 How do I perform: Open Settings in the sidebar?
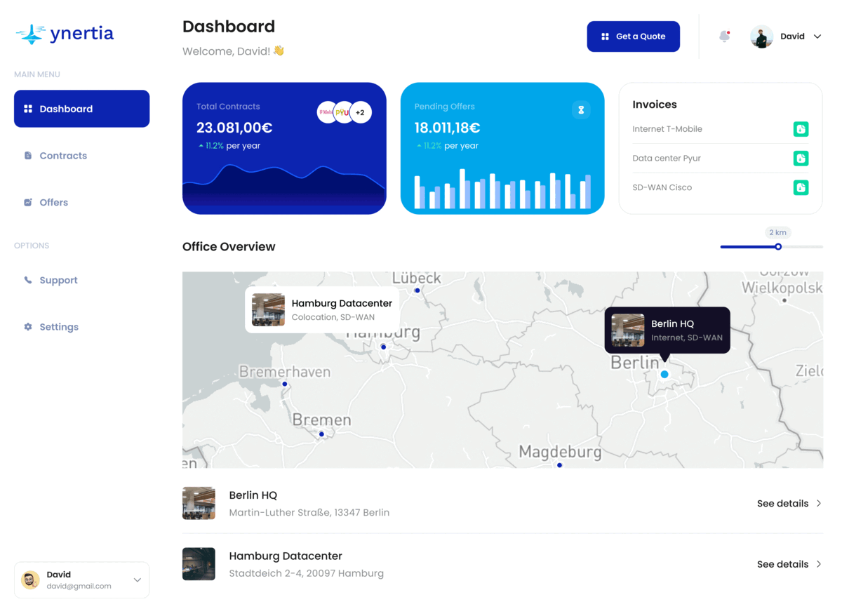tap(59, 327)
